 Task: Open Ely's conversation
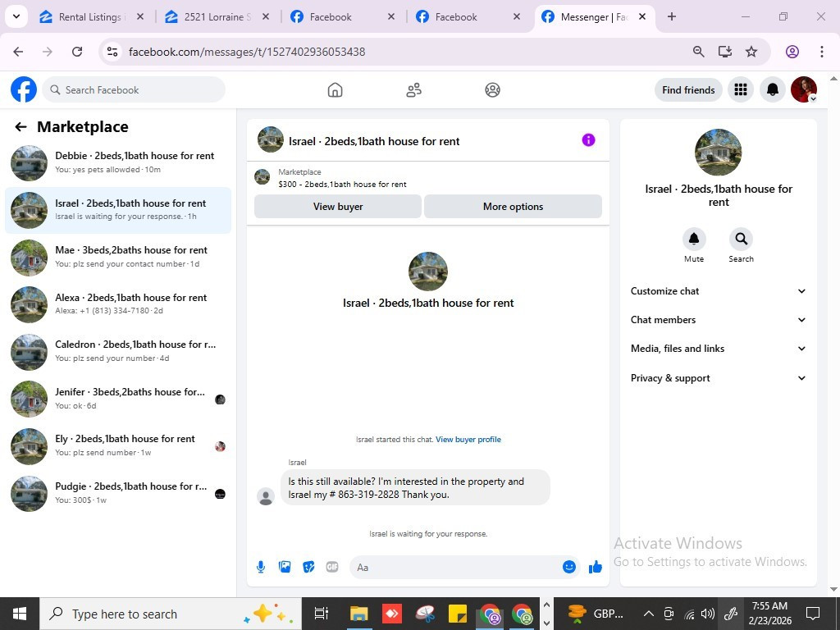[118, 445]
